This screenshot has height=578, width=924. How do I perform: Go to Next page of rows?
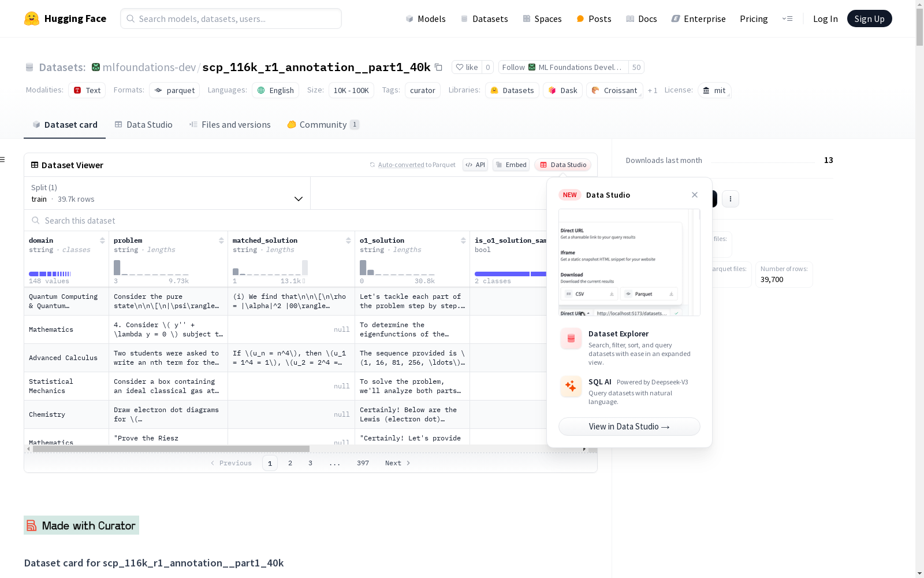[397, 463]
